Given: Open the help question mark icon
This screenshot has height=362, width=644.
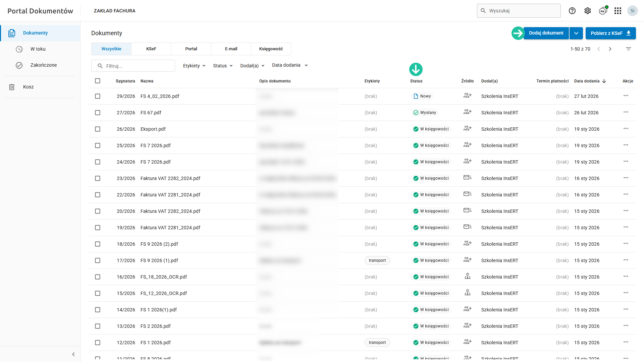Looking at the screenshot, I should point(572,11).
